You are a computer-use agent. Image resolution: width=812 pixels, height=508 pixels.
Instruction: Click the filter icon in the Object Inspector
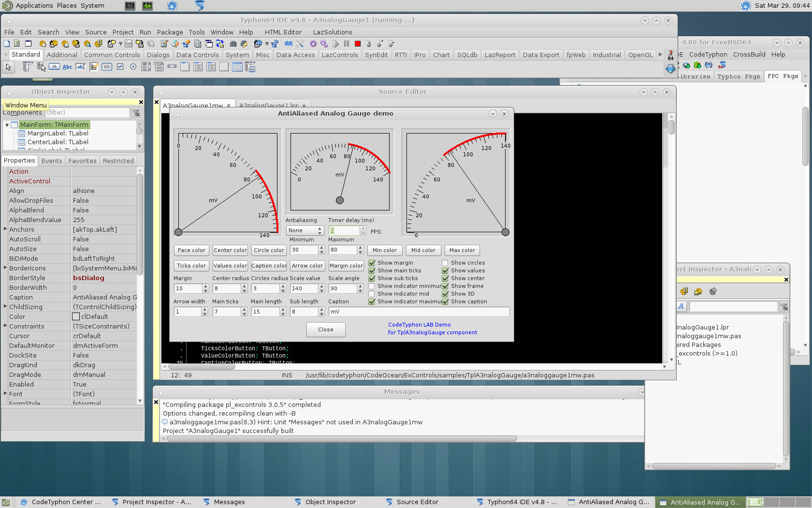click(x=136, y=113)
